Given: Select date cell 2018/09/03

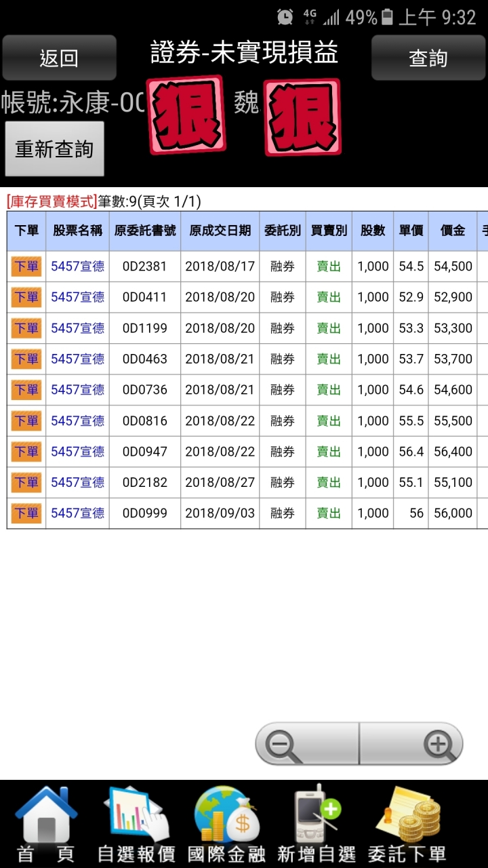Looking at the screenshot, I should coord(220,513).
